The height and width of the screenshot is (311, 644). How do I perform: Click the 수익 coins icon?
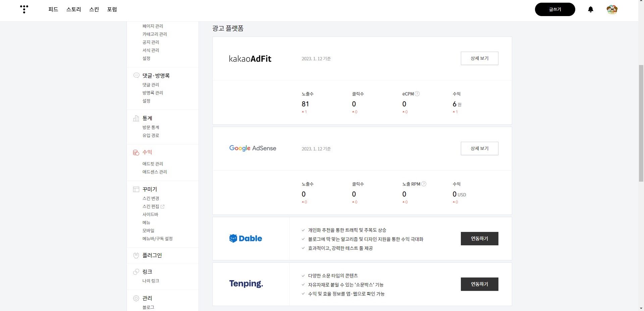click(x=136, y=152)
